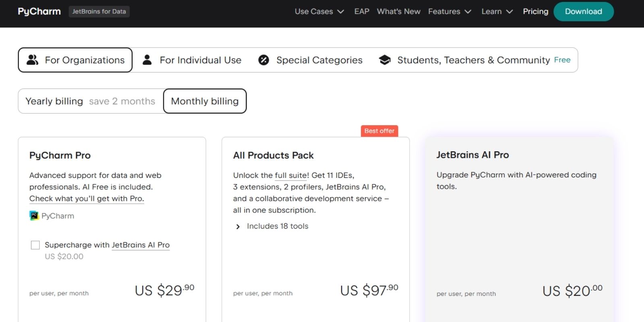The height and width of the screenshot is (322, 644).
Task: Enable Supercharge with JetBrains AI Pro checkbox
Action: 35,245
